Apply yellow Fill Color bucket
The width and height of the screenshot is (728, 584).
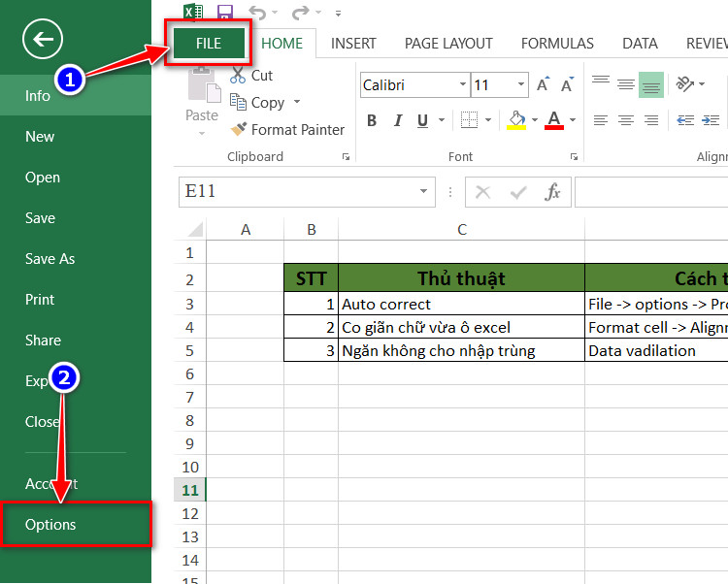click(x=516, y=120)
